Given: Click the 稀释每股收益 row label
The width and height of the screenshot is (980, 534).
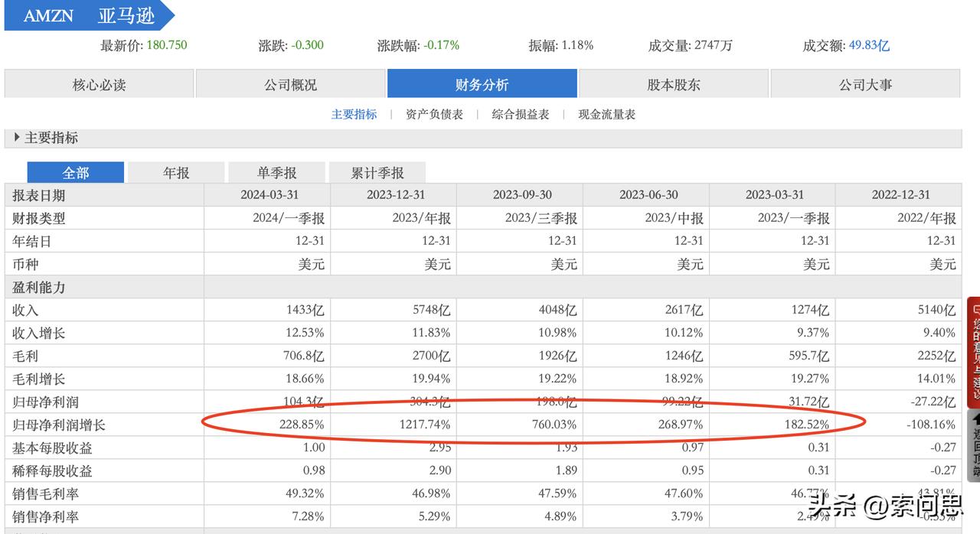Looking at the screenshot, I should 52,471.
